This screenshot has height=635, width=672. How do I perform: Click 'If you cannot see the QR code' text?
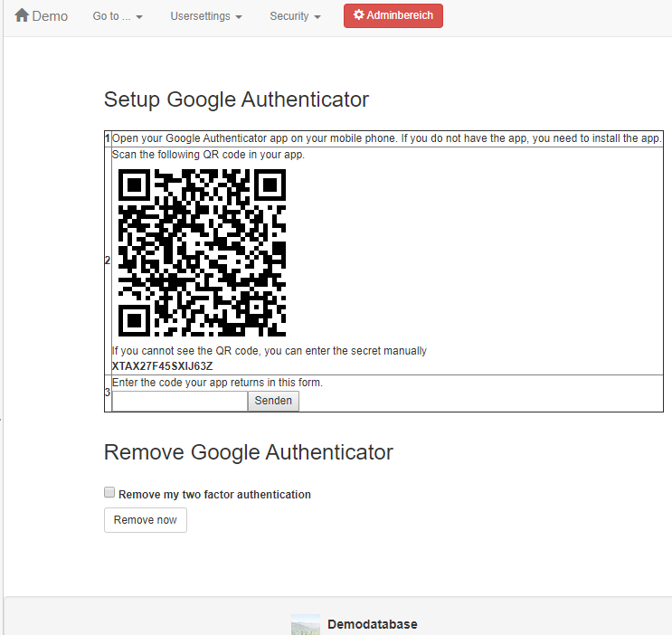coord(270,351)
